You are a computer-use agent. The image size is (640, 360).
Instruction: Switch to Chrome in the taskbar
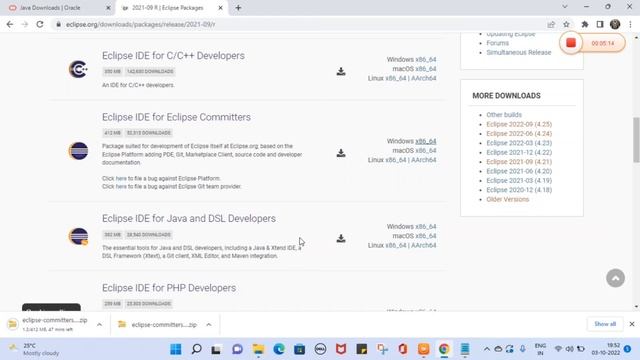tap(444, 349)
